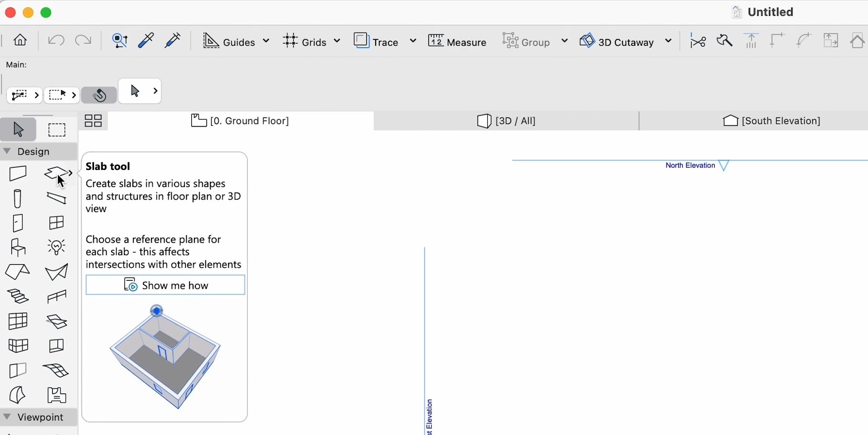This screenshot has height=435, width=868.
Task: Toggle the Marquee selection tool
Action: [57, 130]
